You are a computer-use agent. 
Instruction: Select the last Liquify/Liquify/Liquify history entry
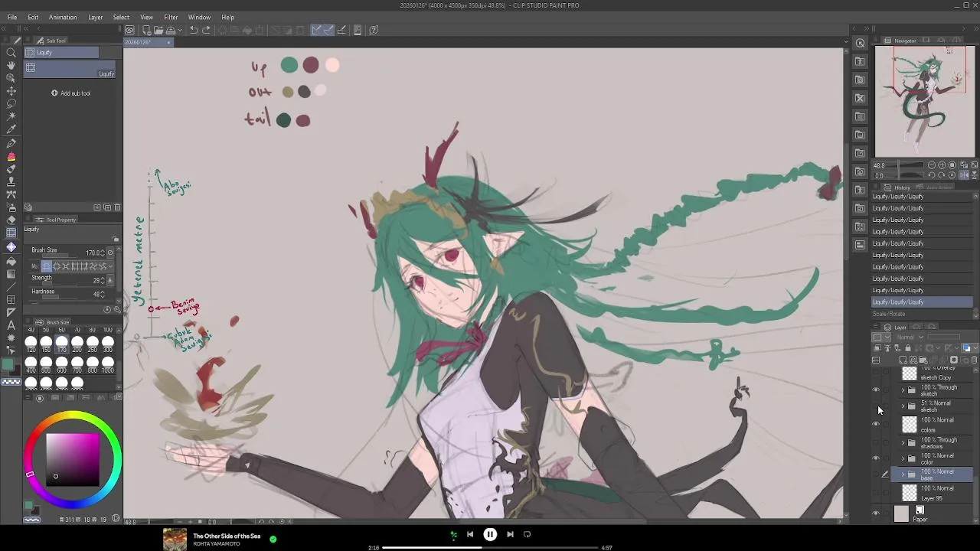point(923,302)
